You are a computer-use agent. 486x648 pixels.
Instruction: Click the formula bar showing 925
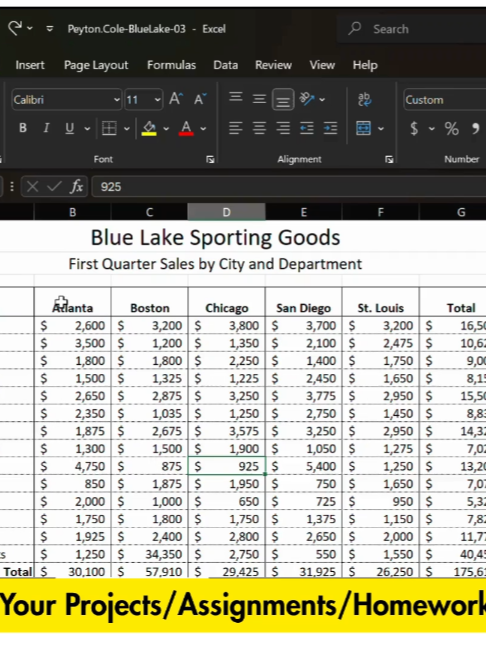coord(289,187)
